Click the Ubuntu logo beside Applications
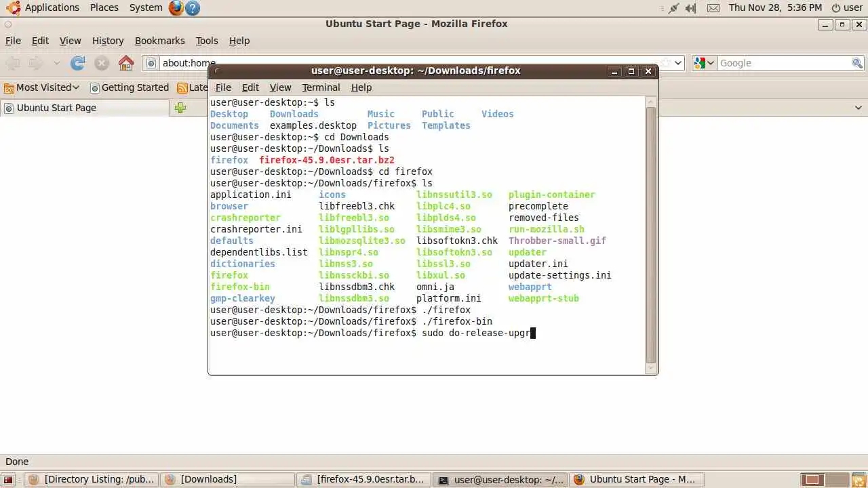 click(x=13, y=7)
